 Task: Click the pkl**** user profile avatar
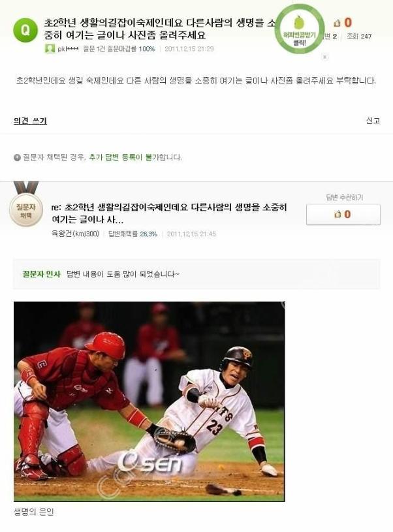[50, 48]
